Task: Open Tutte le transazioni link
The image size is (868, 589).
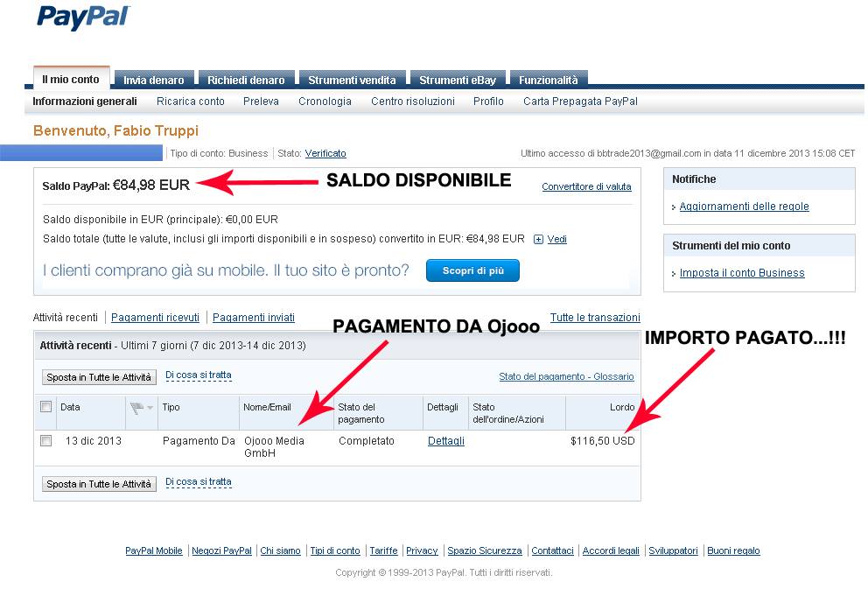Action: tap(595, 318)
